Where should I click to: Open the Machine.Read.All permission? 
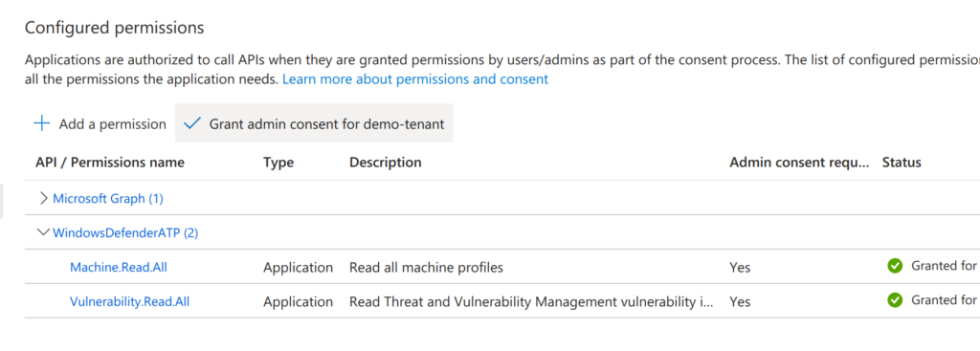point(118,267)
